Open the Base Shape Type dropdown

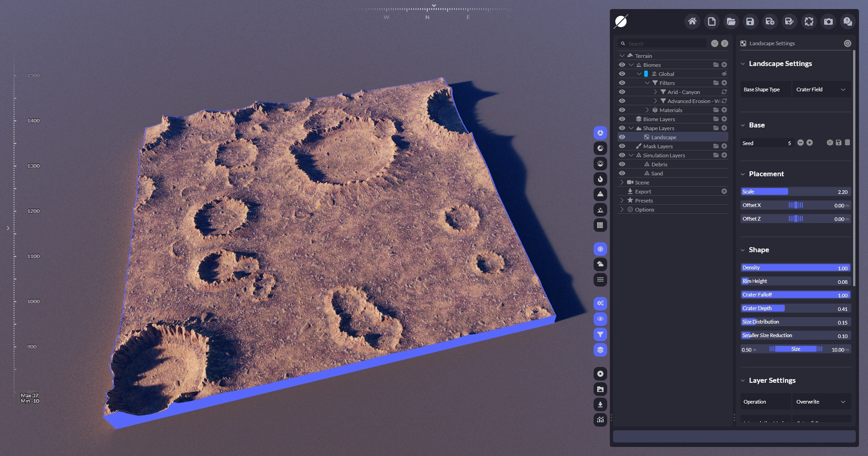tap(821, 89)
